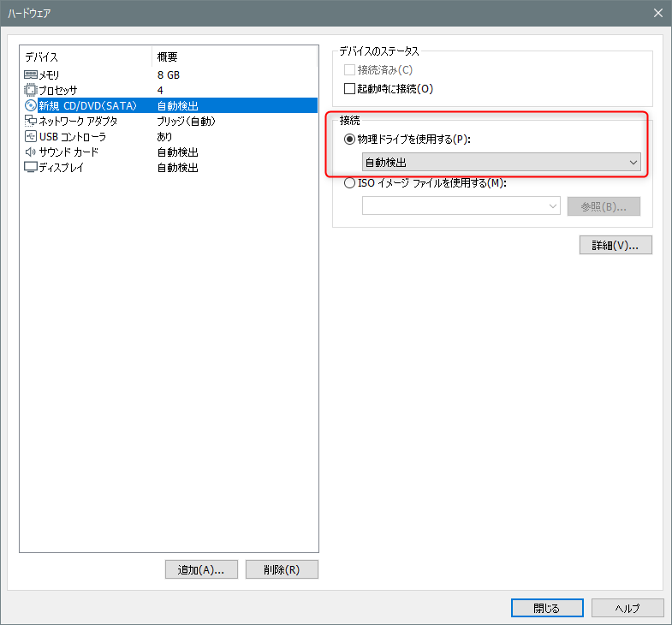672x625 pixels.
Task: Close the ハードウェア dialog with X
Action: [x=658, y=14]
